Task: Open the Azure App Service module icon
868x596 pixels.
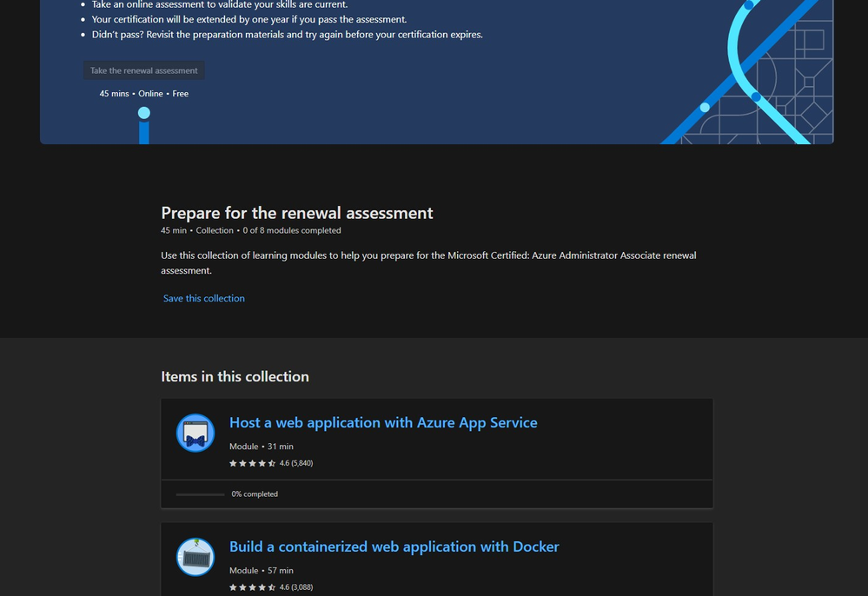Action: (x=195, y=433)
